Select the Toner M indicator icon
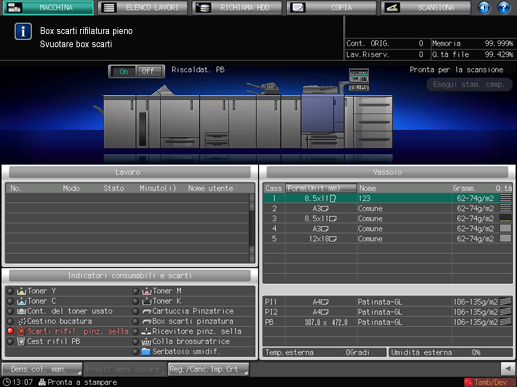Screen dimensions: 517x387 pos(147,291)
